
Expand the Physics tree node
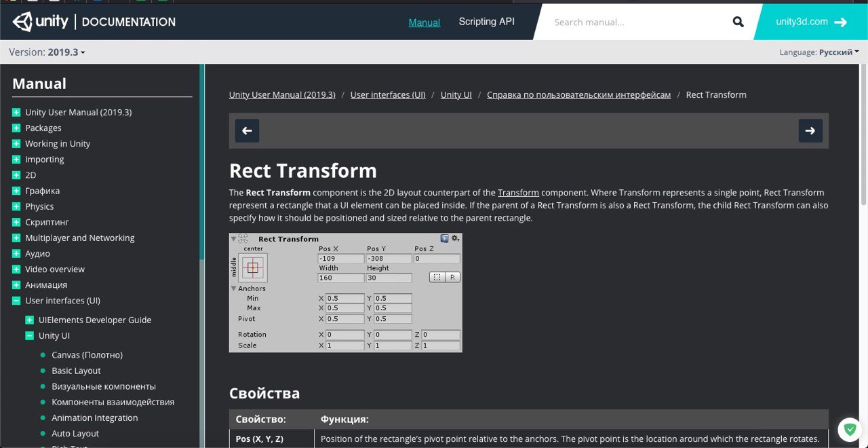click(16, 206)
